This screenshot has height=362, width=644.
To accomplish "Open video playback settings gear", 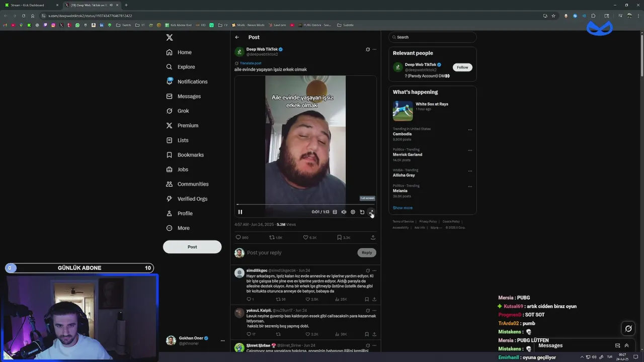I will point(353,212).
